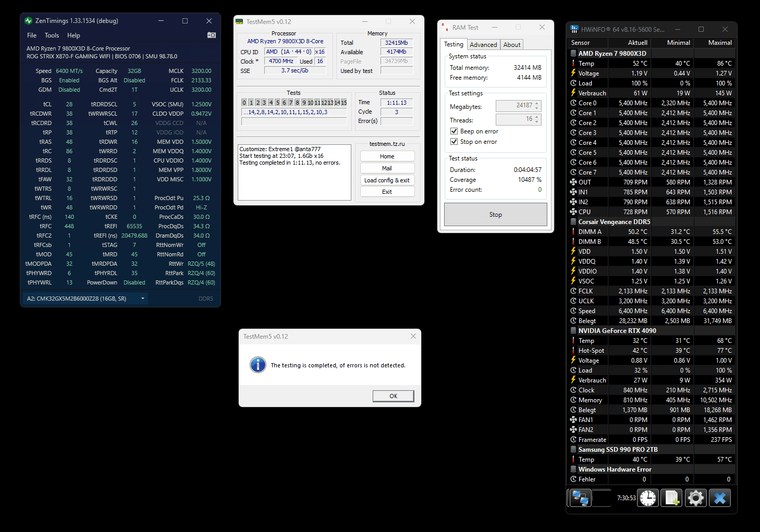Viewport: 760px width, 532px height.
Task: Start logging with the HWiNFO sheet plus icon
Action: 672,498
